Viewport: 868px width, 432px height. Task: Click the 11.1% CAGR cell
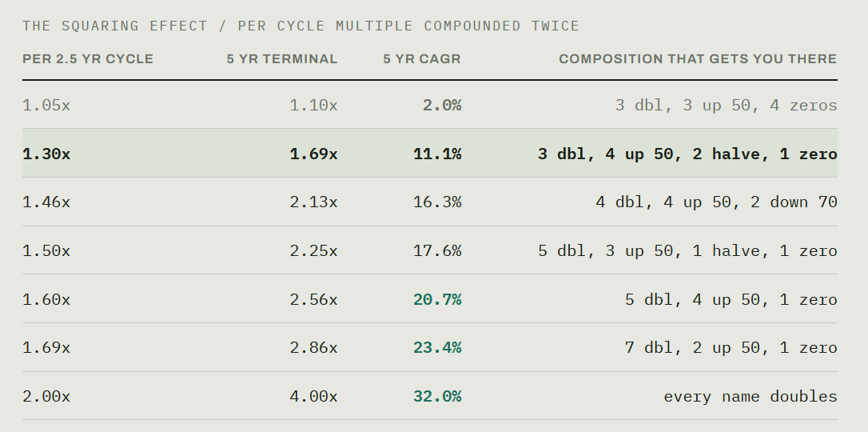click(437, 154)
